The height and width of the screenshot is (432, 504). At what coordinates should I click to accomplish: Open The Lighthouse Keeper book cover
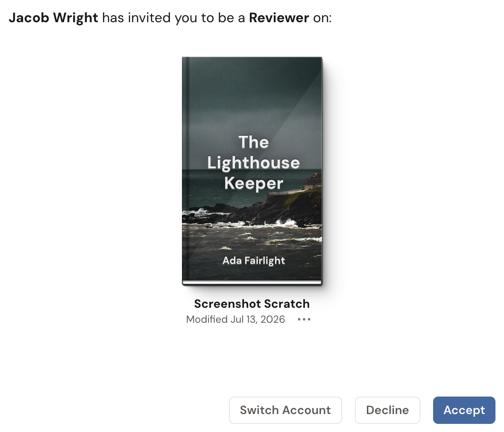(x=252, y=171)
